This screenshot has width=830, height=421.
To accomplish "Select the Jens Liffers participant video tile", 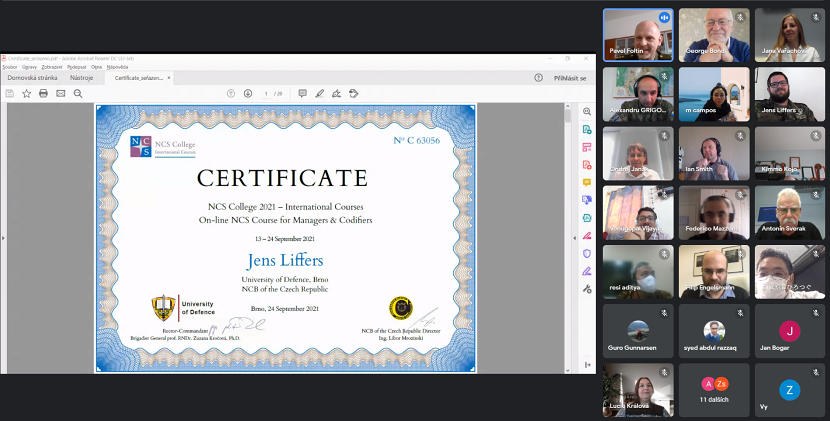I will click(x=790, y=94).
